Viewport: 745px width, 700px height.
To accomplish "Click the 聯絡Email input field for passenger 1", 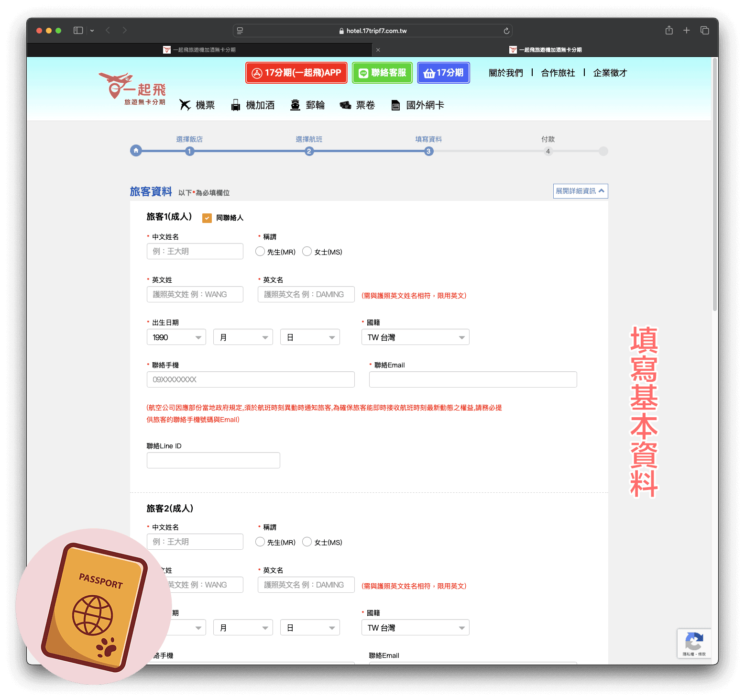I will (x=472, y=379).
